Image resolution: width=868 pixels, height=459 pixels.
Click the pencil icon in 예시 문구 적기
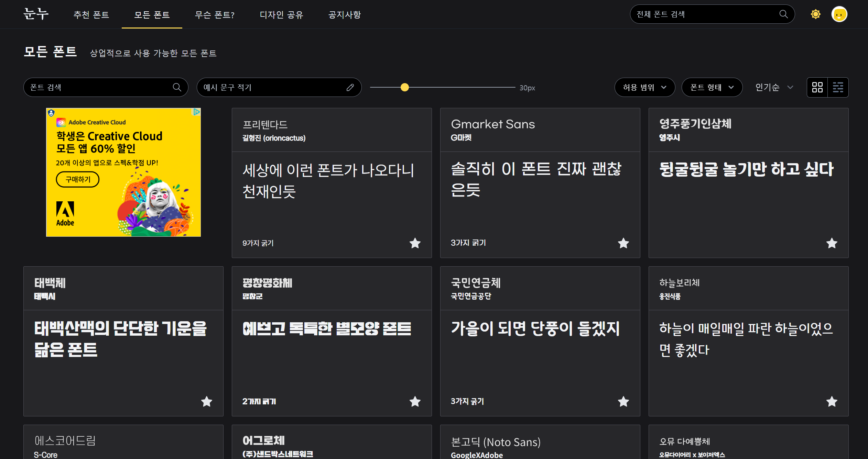coord(350,87)
